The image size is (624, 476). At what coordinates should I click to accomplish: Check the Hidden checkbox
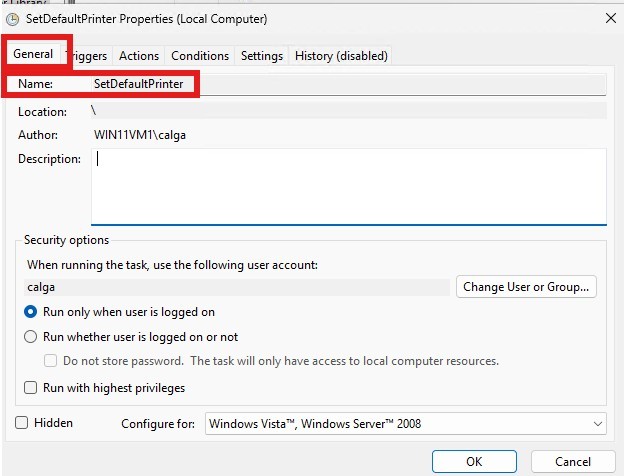[22, 423]
